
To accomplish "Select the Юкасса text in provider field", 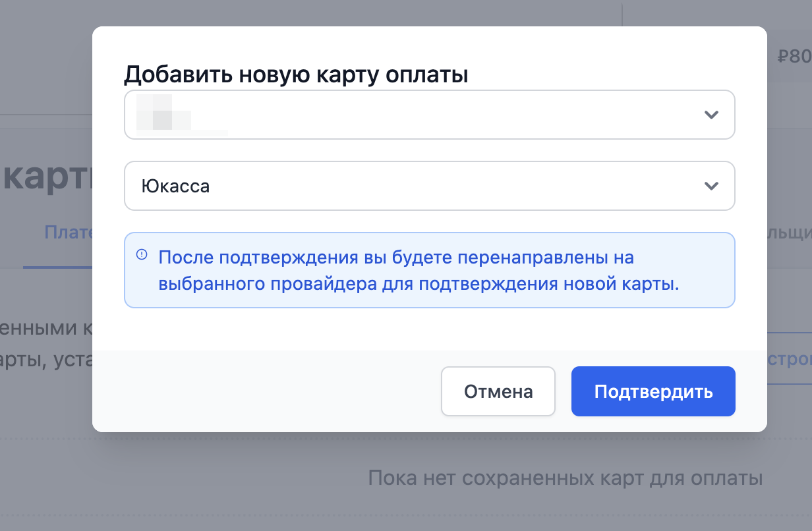I will (x=175, y=186).
